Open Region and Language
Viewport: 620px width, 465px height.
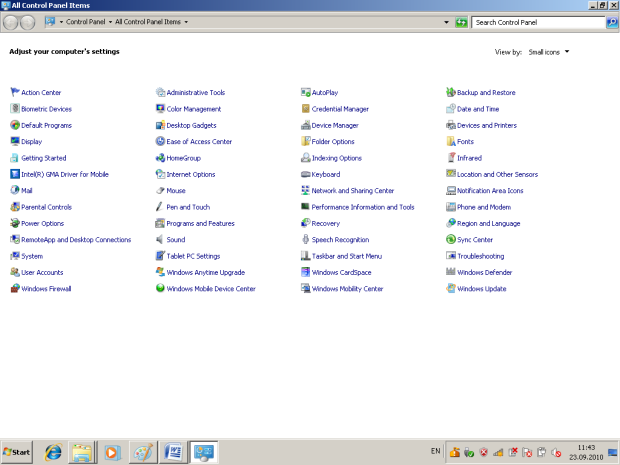[489, 223]
